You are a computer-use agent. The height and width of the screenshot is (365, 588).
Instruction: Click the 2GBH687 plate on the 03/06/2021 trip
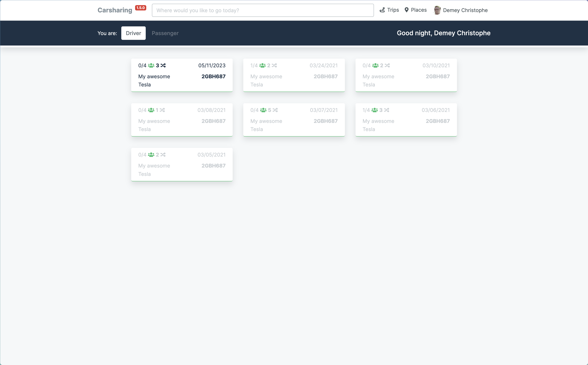tap(438, 121)
